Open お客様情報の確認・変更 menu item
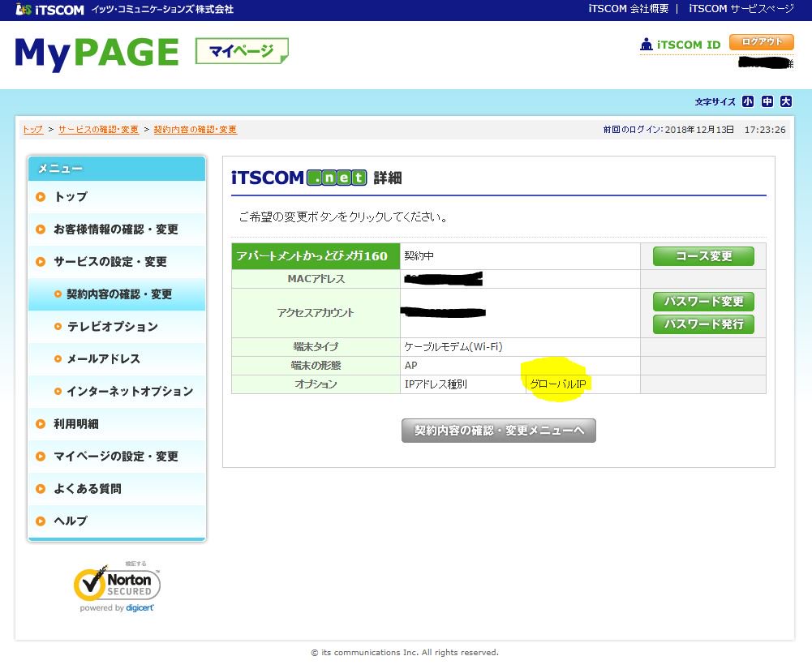 click(117, 229)
